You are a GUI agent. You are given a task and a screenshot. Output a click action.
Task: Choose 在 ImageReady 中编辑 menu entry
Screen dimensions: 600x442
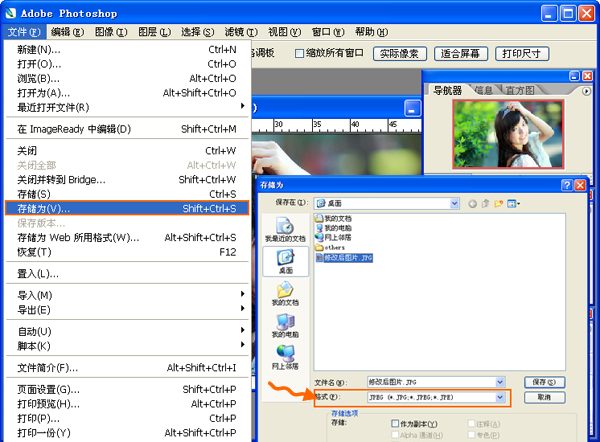coord(127,129)
